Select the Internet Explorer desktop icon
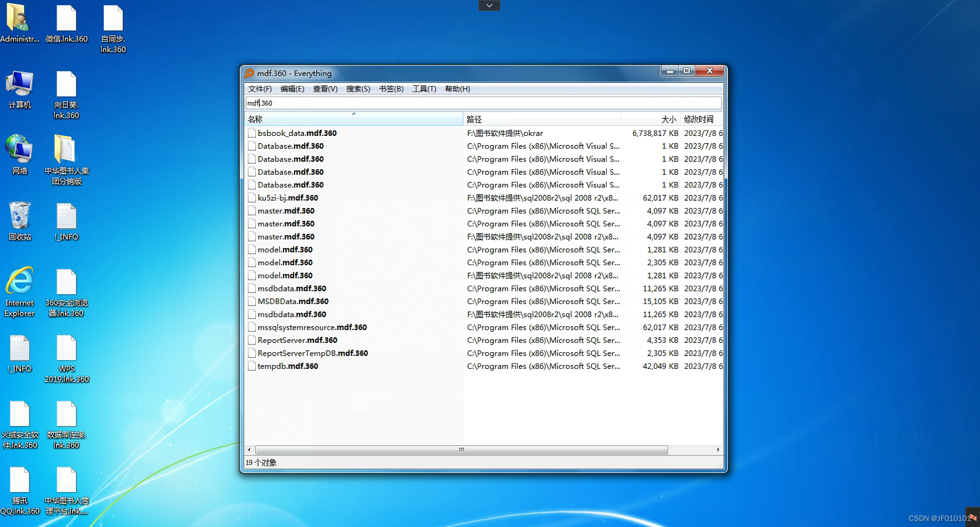Screen dimensions: 980x527 [19, 292]
